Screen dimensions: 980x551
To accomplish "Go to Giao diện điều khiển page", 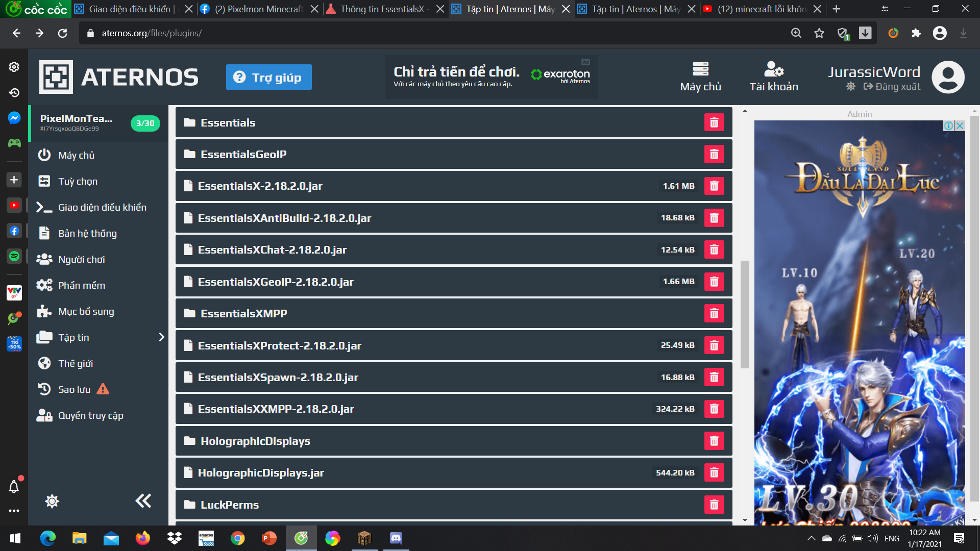I will pos(102,207).
